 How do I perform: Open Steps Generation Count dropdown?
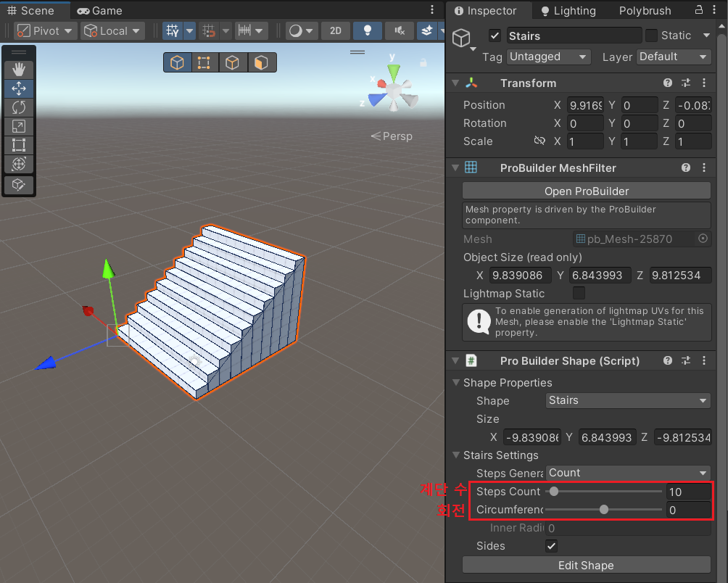(628, 473)
